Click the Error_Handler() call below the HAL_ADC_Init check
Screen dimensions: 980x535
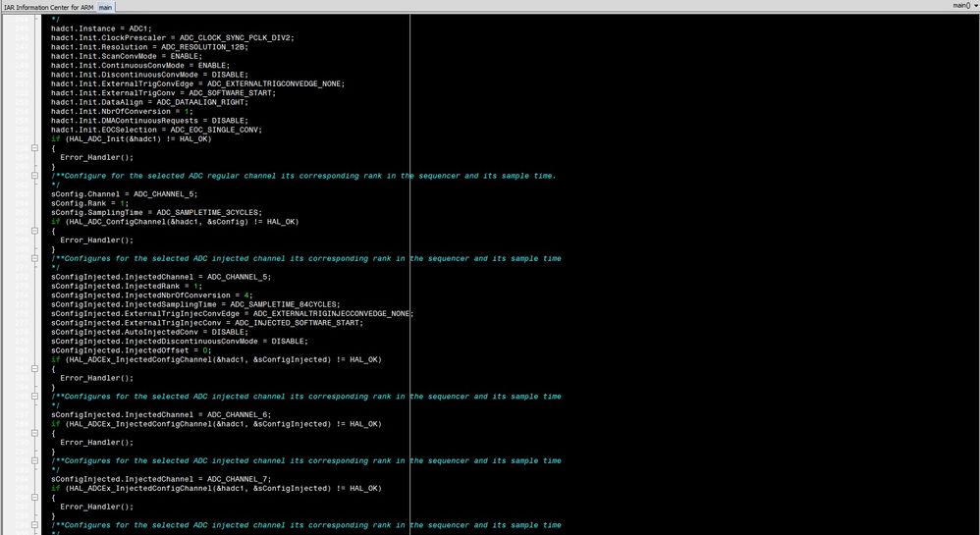click(97, 157)
